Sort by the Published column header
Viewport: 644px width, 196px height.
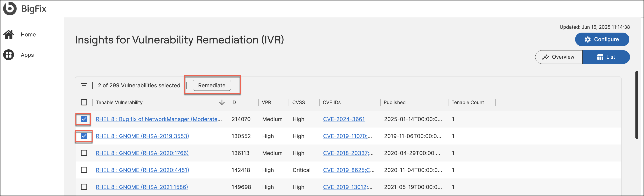pos(394,102)
